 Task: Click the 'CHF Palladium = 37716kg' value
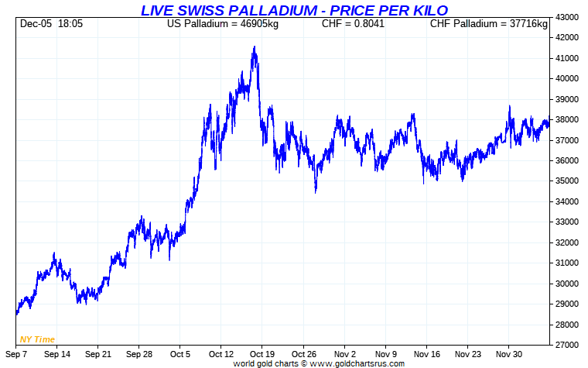(x=489, y=24)
